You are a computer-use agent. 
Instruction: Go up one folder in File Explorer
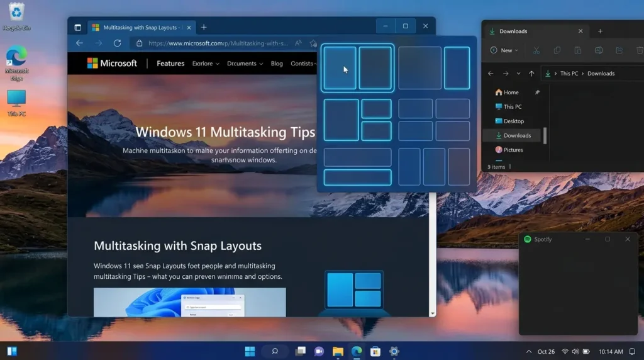pyautogui.click(x=531, y=74)
